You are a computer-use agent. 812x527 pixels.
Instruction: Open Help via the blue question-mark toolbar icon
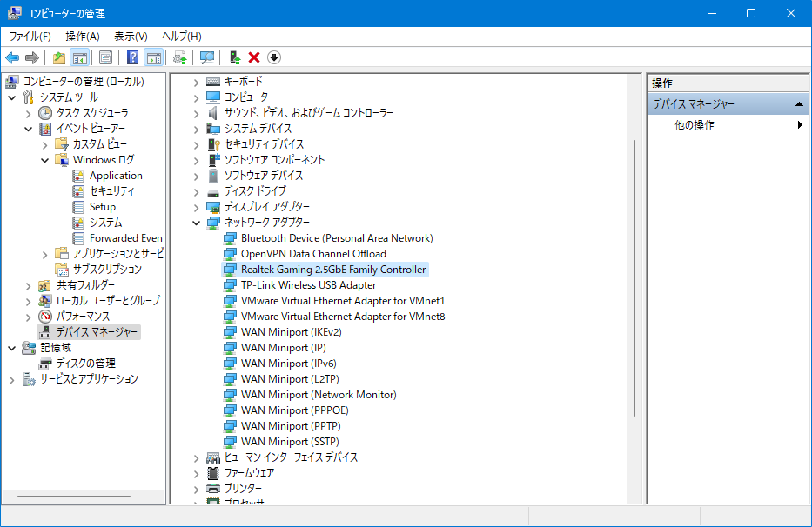coord(132,57)
